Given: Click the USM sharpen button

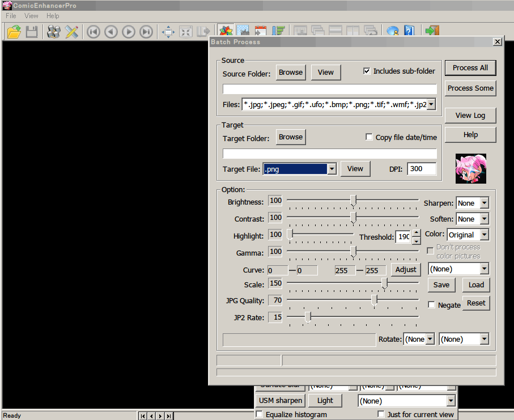Looking at the screenshot, I should [281, 400].
